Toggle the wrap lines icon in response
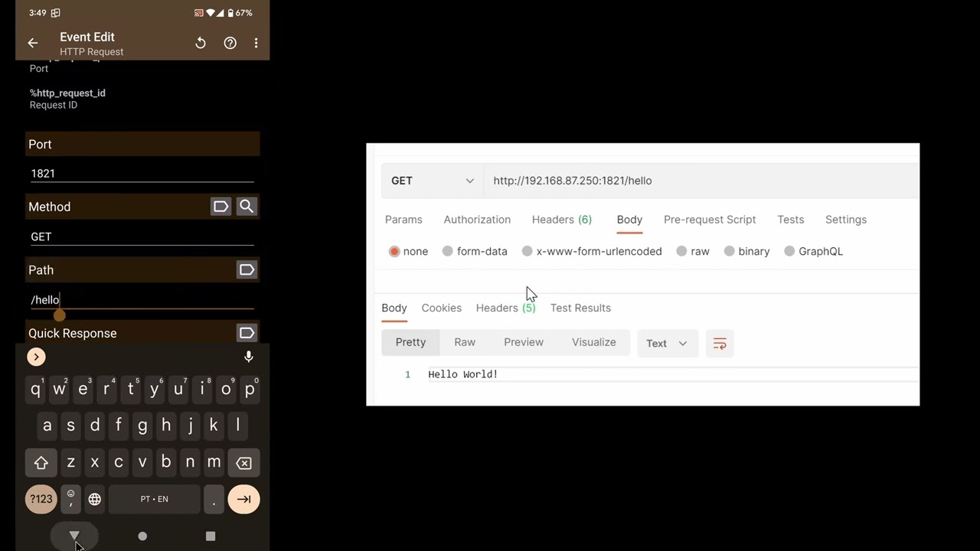The image size is (980, 551). point(720,344)
